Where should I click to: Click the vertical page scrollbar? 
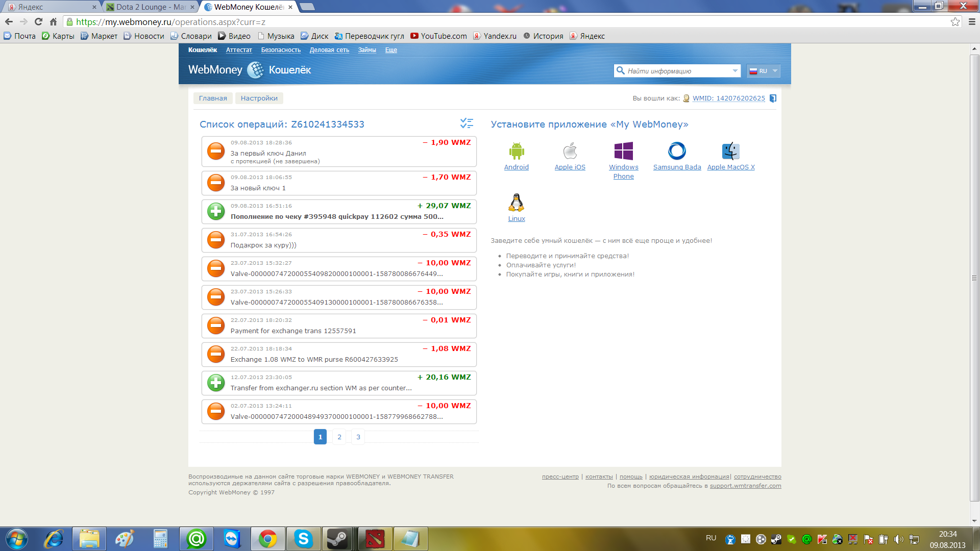[x=974, y=278]
